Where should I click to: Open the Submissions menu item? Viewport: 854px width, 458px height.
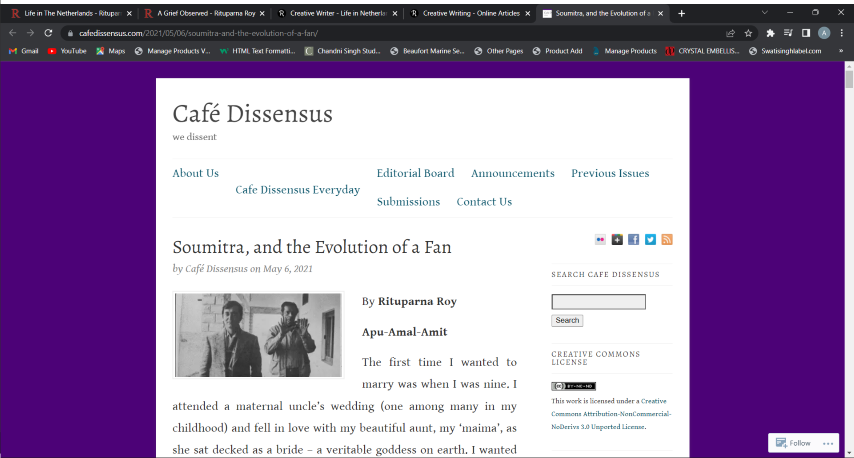click(408, 201)
